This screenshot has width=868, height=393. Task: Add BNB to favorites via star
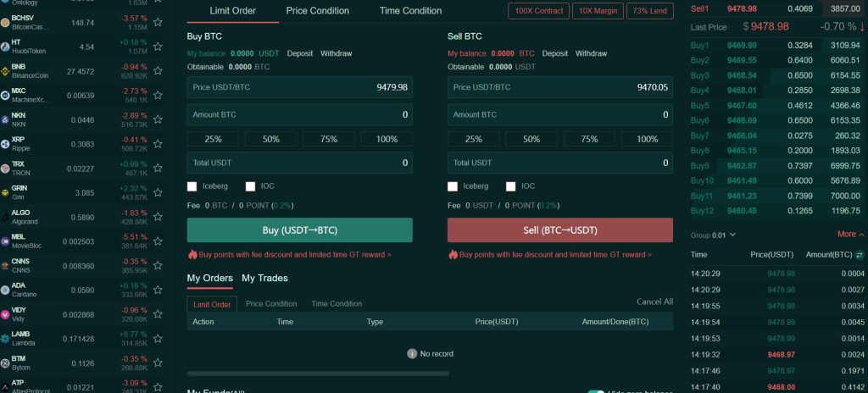(158, 71)
